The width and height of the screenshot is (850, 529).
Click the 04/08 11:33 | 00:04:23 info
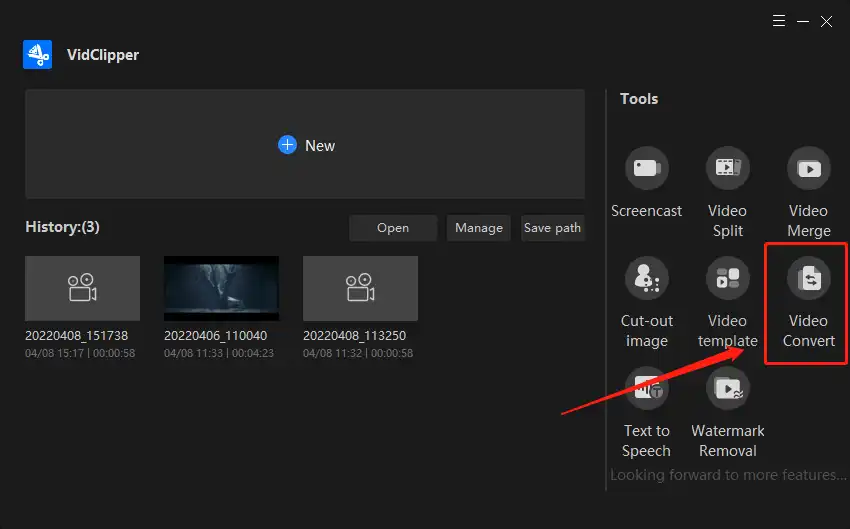(219, 353)
